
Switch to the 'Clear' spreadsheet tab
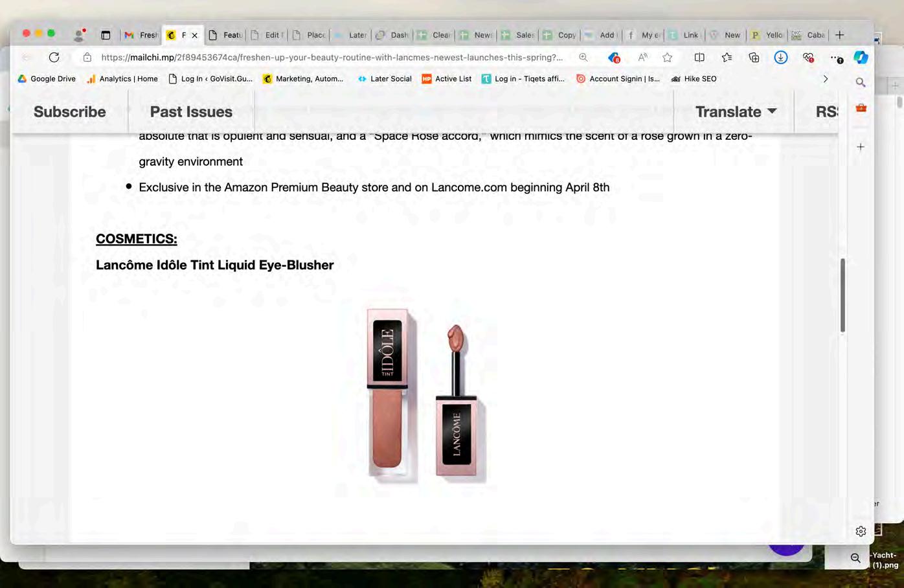pyautogui.click(x=434, y=35)
